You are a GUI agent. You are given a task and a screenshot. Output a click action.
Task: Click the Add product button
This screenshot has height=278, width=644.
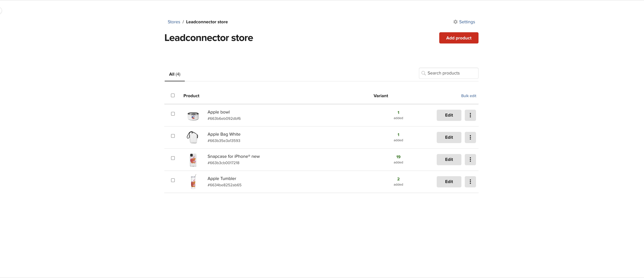[x=458, y=38]
